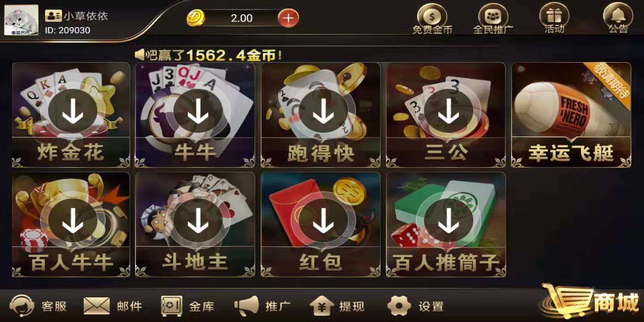The height and width of the screenshot is (322, 644).
Task: Open the 公告 bell announcements icon
Action: (618, 17)
